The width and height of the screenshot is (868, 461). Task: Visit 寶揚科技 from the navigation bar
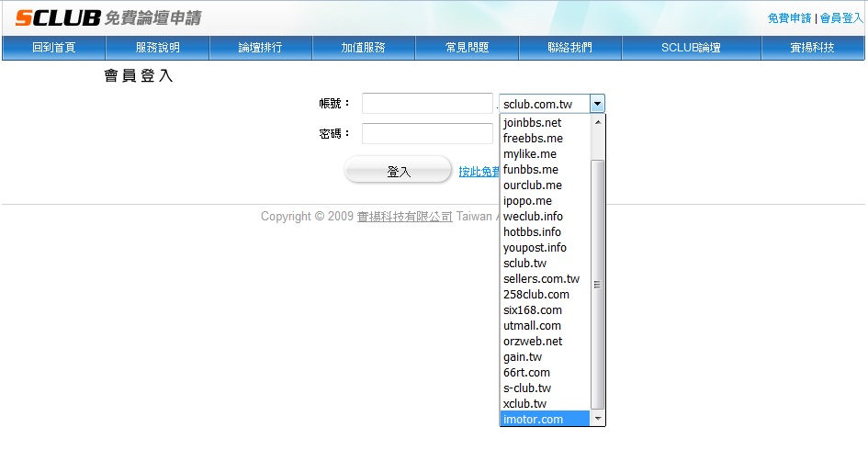tap(812, 48)
